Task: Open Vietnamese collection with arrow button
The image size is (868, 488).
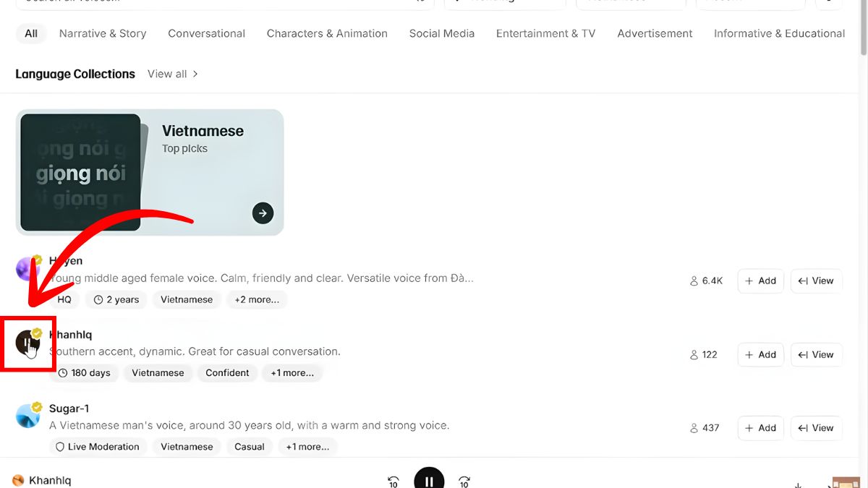Action: pos(263,213)
